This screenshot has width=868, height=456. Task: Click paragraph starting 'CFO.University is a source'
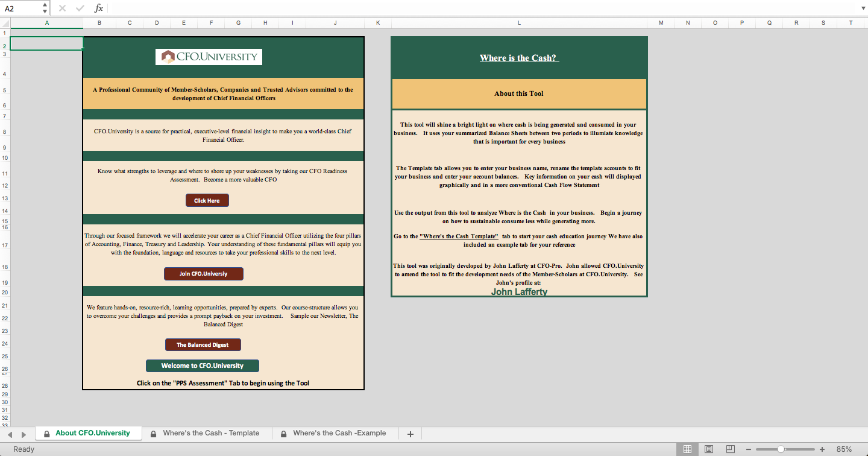(223, 135)
